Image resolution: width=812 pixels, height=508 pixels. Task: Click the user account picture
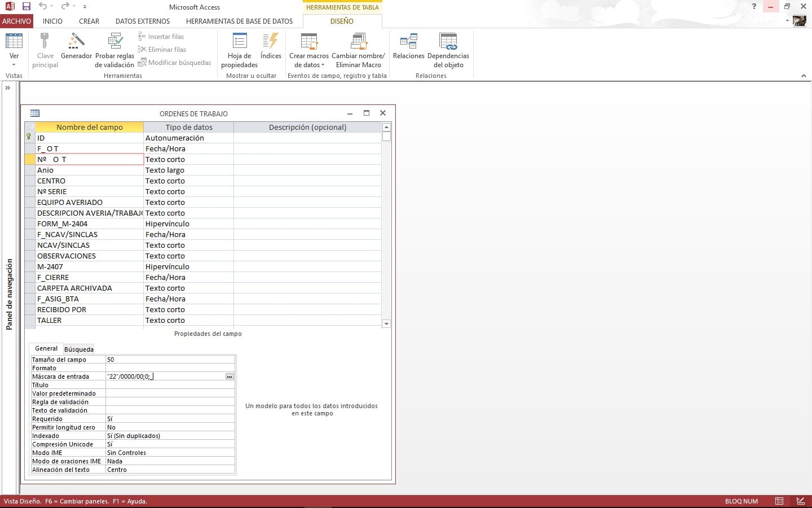[x=799, y=21]
